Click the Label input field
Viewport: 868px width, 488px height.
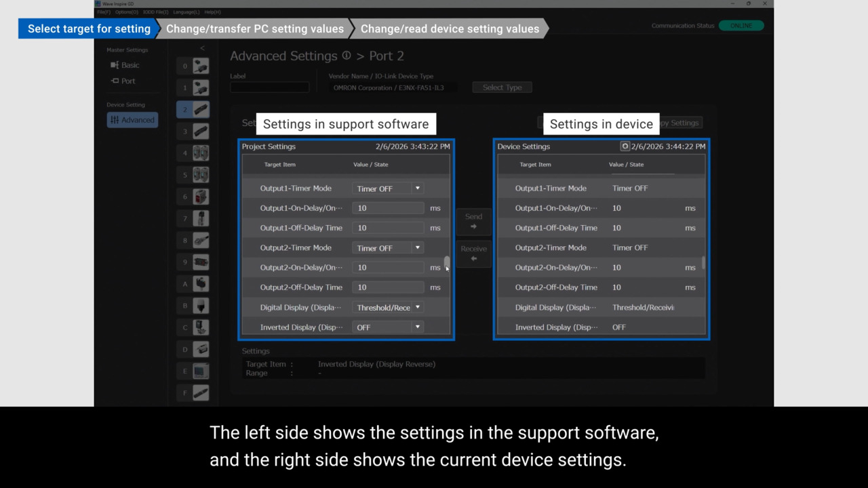pyautogui.click(x=269, y=87)
